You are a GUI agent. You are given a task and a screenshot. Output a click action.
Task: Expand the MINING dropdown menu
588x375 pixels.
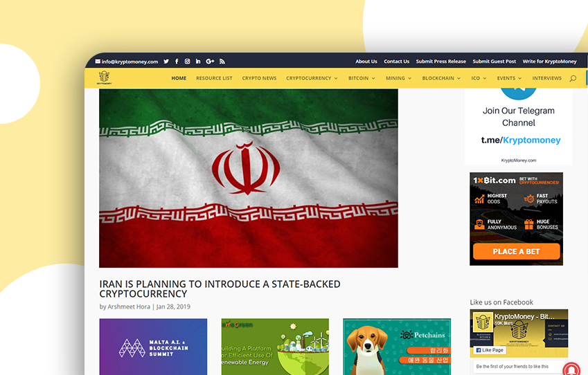tap(399, 78)
